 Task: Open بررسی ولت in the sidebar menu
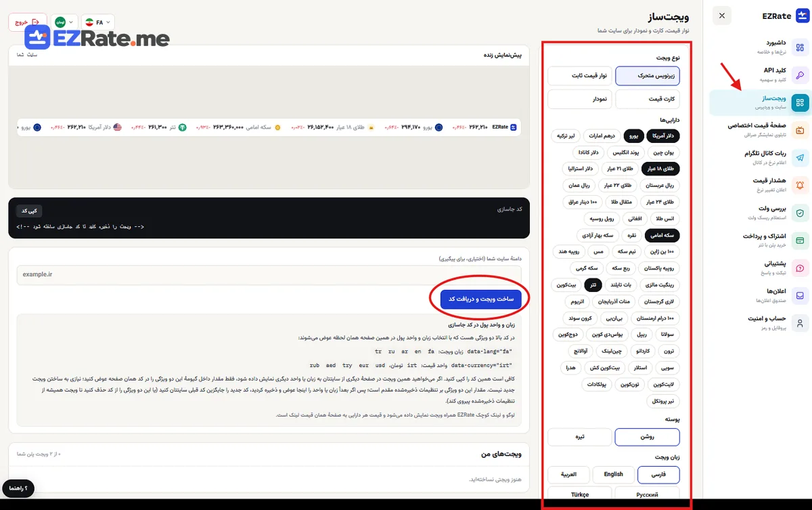(x=759, y=213)
